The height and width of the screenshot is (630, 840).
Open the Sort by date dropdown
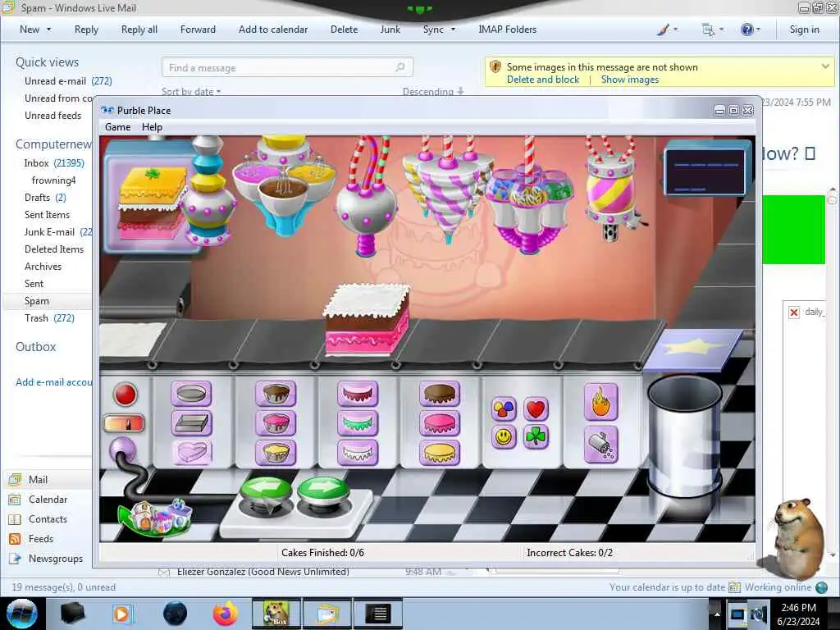coord(190,92)
